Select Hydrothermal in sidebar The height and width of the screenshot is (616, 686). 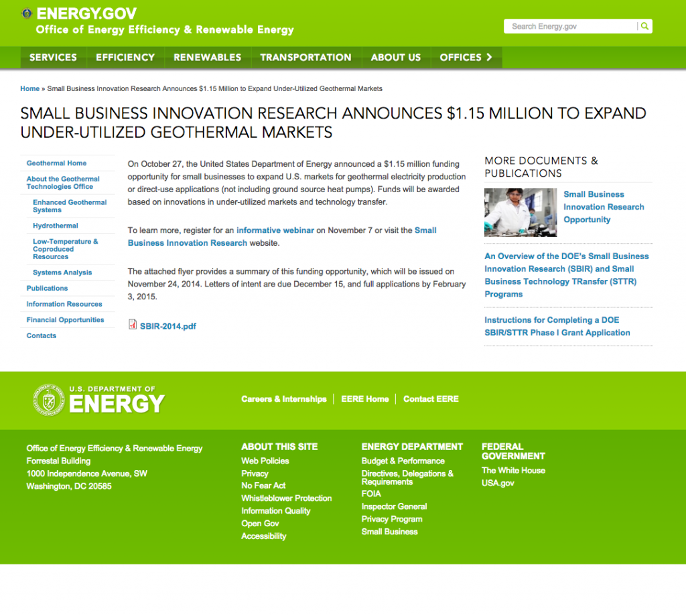[56, 226]
